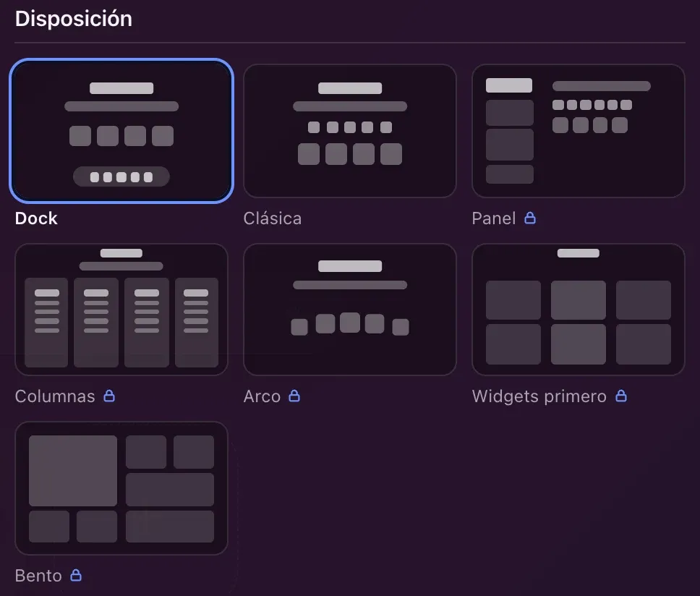Click the Widgets primero label text
The width and height of the screenshot is (700, 596).
[539, 396]
